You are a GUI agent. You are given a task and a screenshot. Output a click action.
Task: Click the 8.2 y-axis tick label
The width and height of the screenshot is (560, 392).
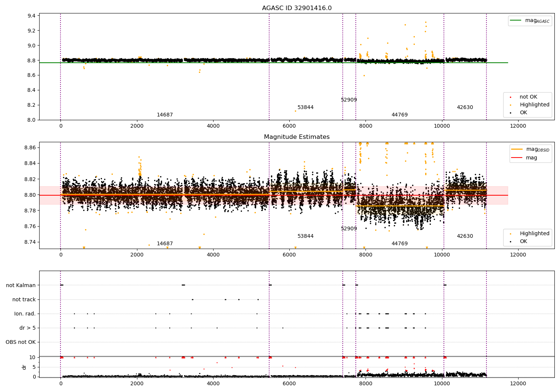[32, 105]
